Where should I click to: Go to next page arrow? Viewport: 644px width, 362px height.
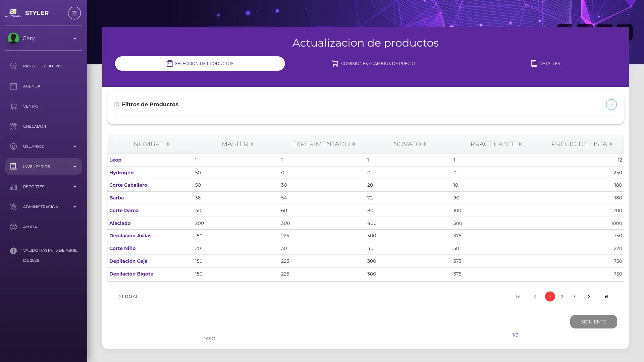pyautogui.click(x=589, y=297)
